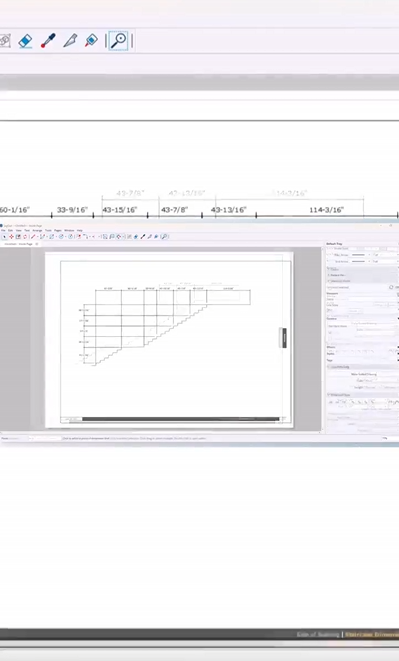Click Zoom magnifier in the nested window toolbar
Screen dimensions: 399x661
point(164,236)
